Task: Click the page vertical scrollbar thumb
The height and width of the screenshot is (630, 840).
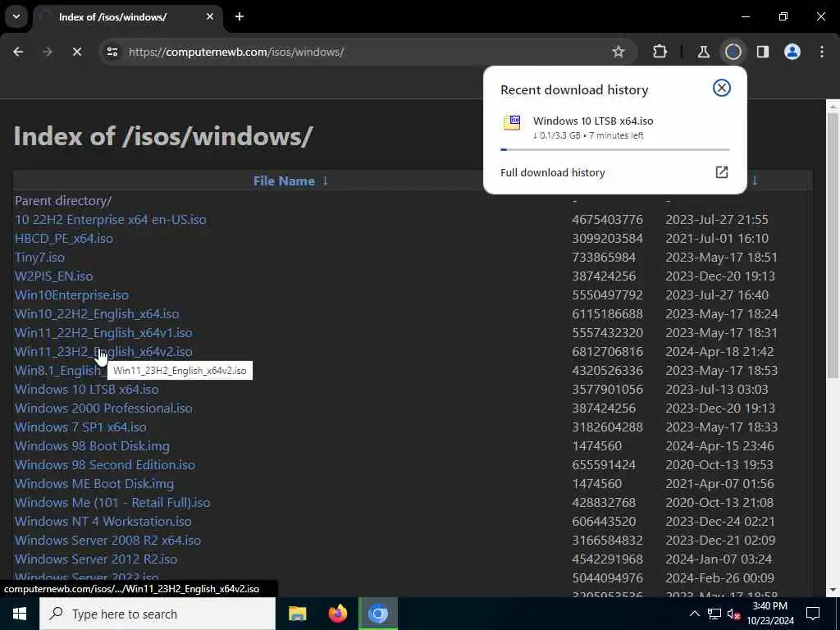Action: tap(833, 245)
